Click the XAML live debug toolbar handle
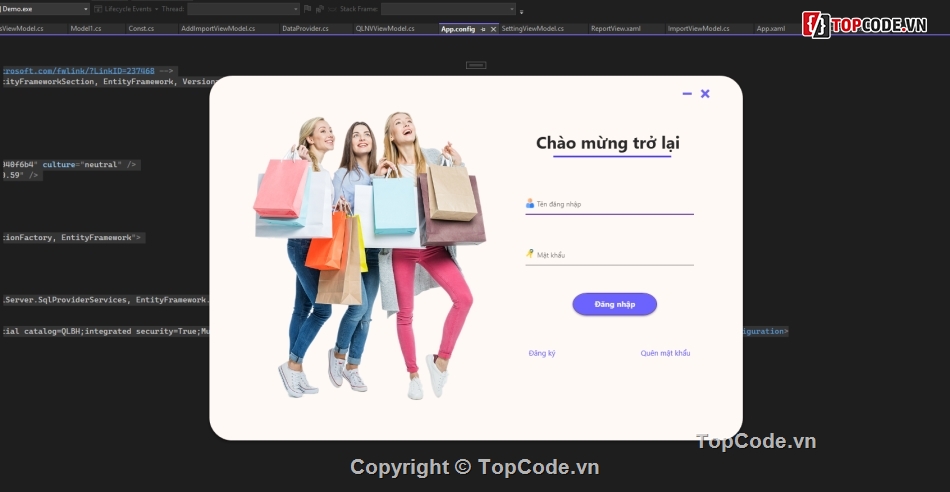 tap(476, 65)
